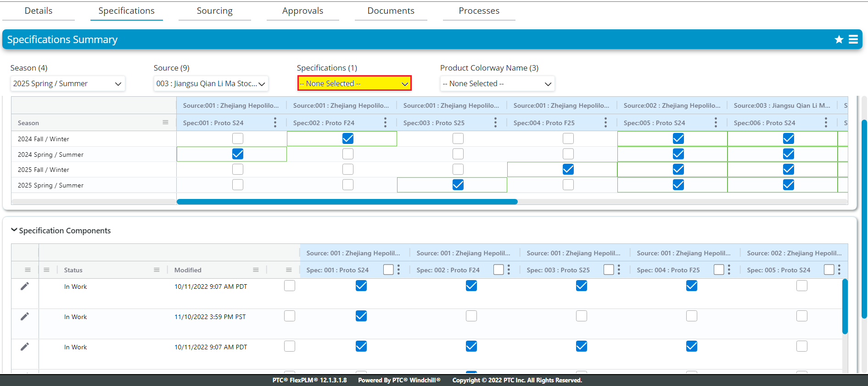Uncheck 2024 Fall / Winter for Spec:005
The image size is (868, 386).
[x=678, y=138]
